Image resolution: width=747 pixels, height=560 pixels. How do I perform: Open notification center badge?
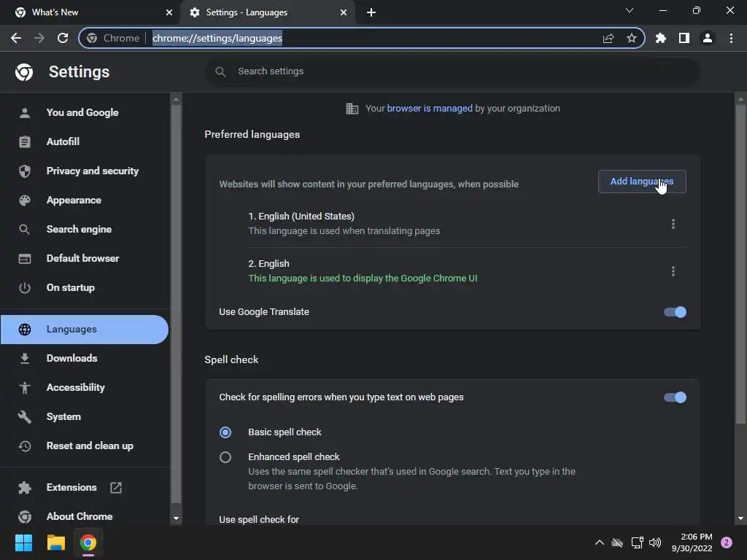click(727, 542)
